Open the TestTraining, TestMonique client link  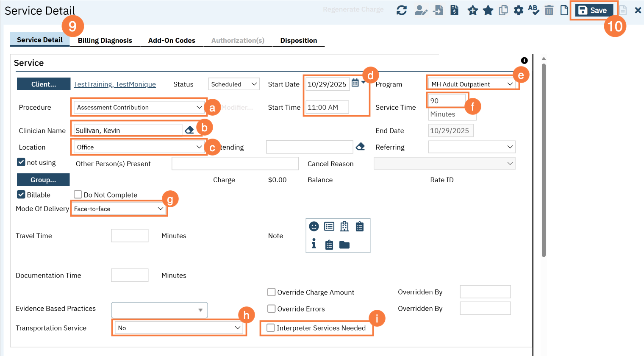click(x=115, y=84)
